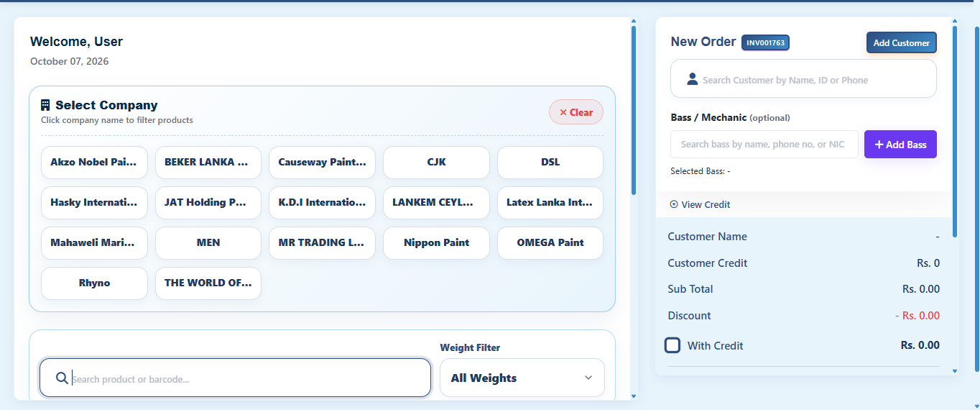980x410 pixels.
Task: Select Hasky International company
Action: click(x=94, y=203)
